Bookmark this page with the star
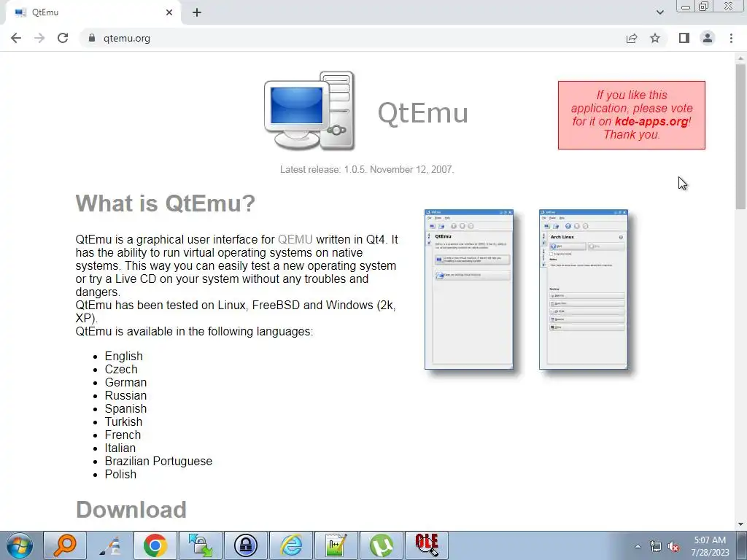This screenshot has width=747, height=560. point(655,38)
